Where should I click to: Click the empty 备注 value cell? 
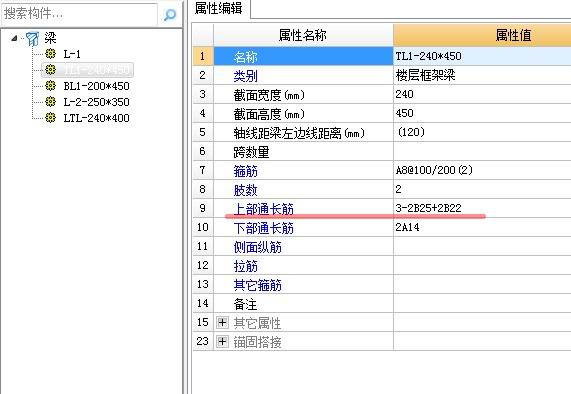coord(482,303)
